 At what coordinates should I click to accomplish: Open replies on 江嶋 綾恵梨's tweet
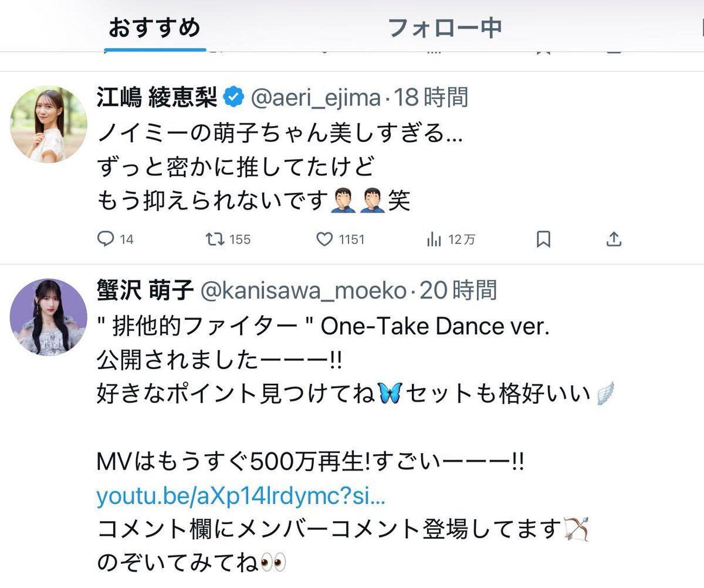(115, 239)
